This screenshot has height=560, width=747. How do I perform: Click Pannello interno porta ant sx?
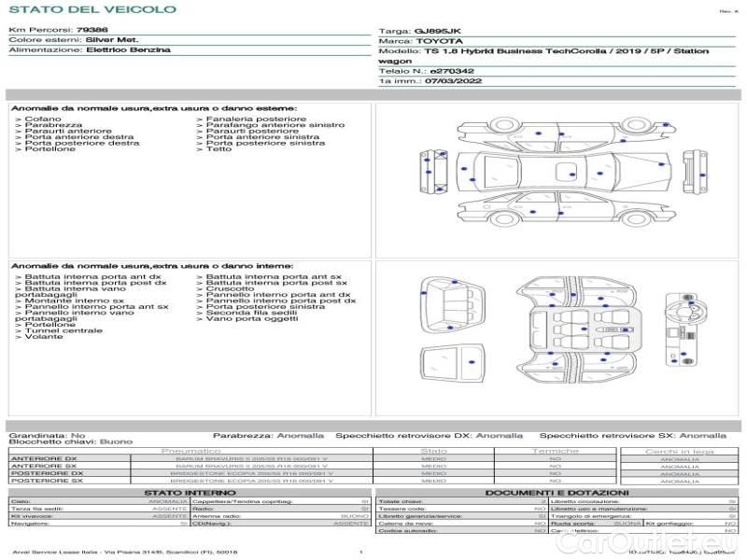coord(97,306)
